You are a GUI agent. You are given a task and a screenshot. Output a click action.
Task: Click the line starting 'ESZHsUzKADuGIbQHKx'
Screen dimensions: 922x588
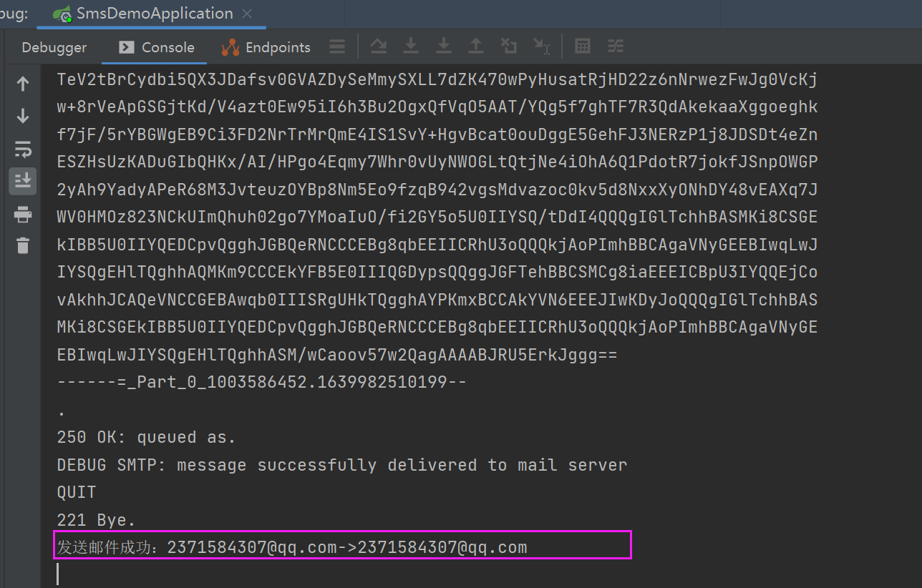tap(437, 162)
